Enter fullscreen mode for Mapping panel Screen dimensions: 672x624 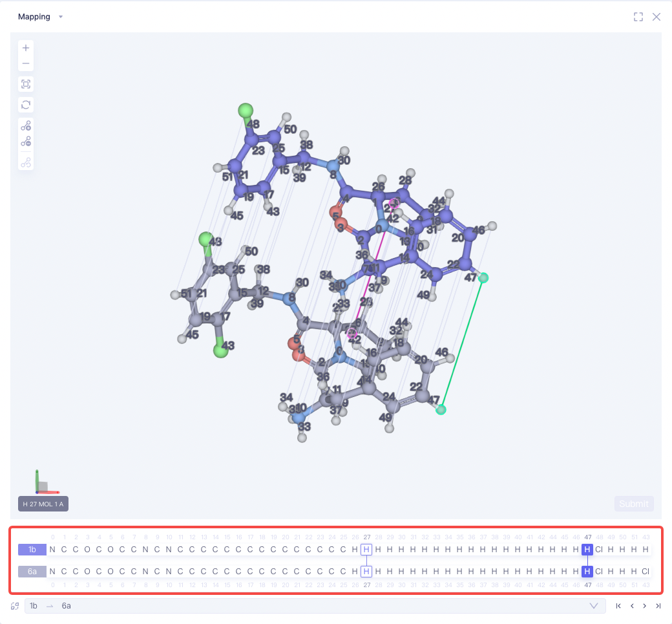[638, 17]
